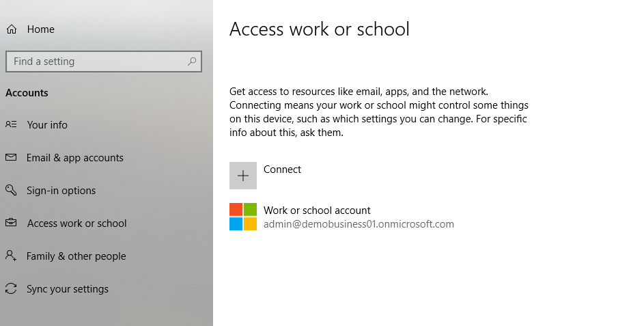Click the Microsoft four-color logo
Screen dimensions: 644x326
coord(243,217)
